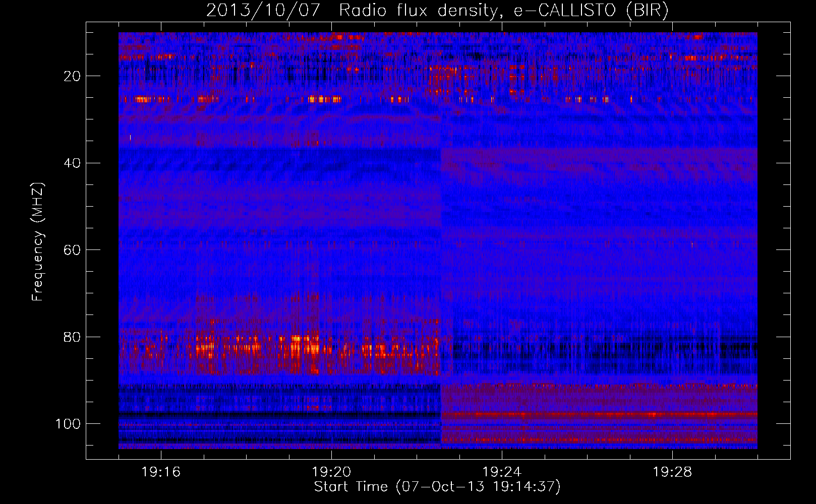Click the 19:28 time tick label
The width and height of the screenshot is (816, 504).
click(x=672, y=472)
